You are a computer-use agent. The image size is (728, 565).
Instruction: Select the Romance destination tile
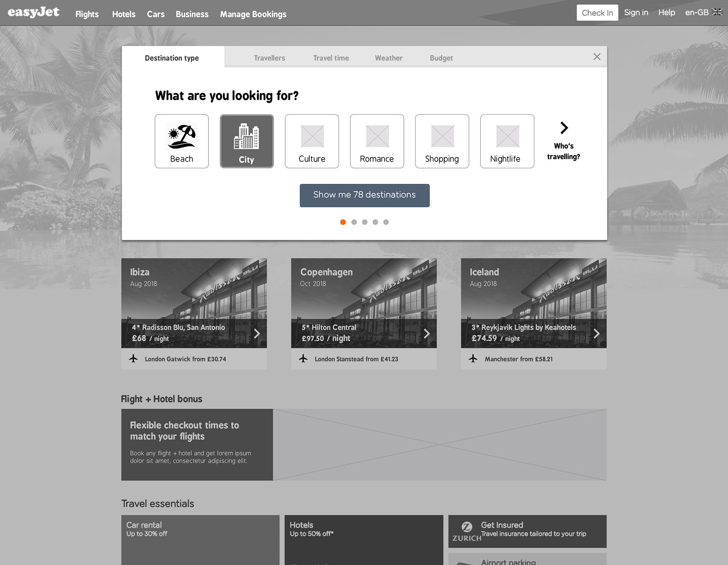coord(377,141)
